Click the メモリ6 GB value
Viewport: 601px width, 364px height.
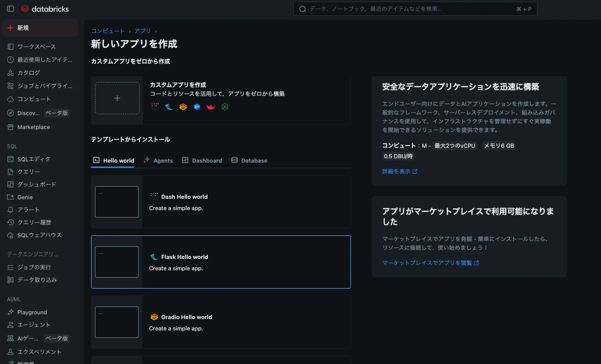click(x=499, y=146)
